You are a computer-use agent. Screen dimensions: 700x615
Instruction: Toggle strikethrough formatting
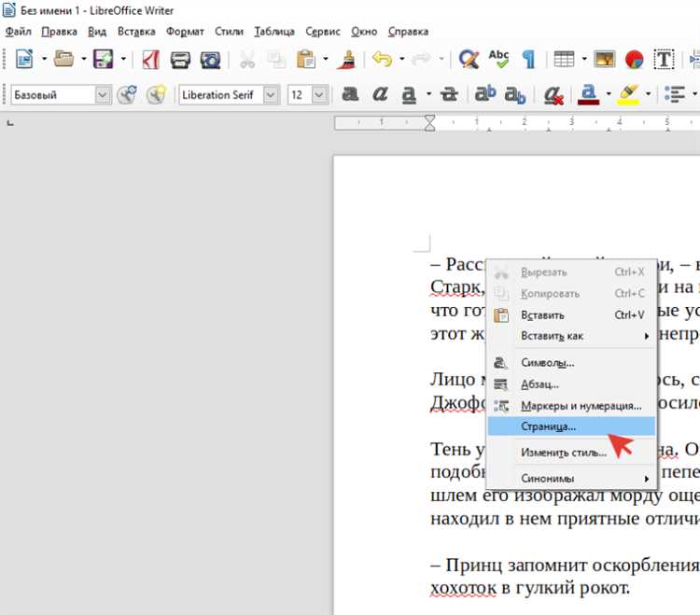pos(449,94)
